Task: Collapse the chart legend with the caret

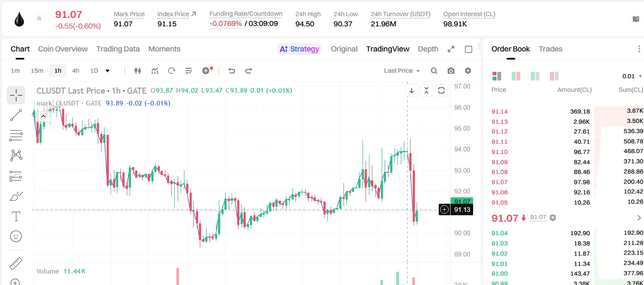Action: pyautogui.click(x=43, y=116)
